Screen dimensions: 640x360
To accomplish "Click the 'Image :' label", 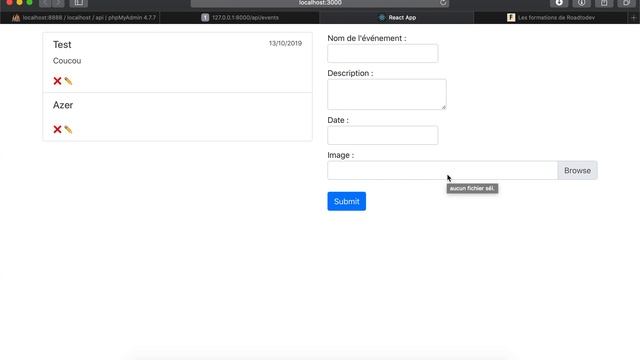I will tap(340, 155).
